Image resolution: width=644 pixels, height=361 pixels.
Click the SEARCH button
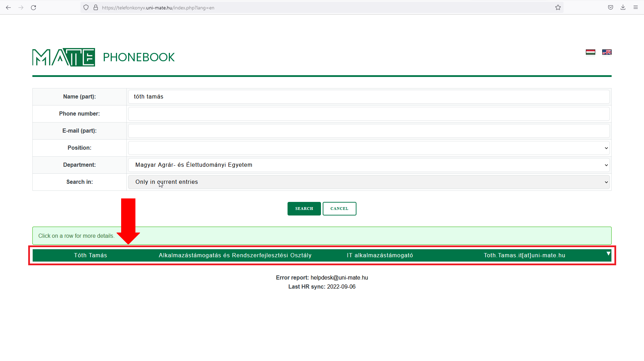304,209
